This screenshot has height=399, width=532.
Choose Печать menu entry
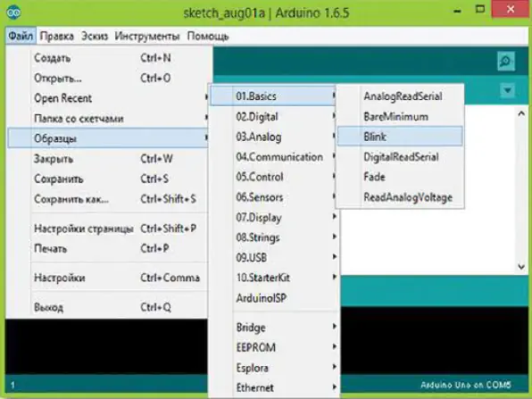click(108, 249)
